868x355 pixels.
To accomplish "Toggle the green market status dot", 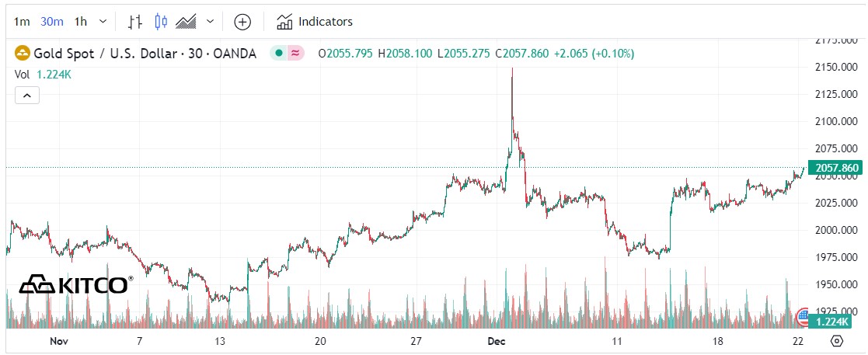I will (278, 54).
